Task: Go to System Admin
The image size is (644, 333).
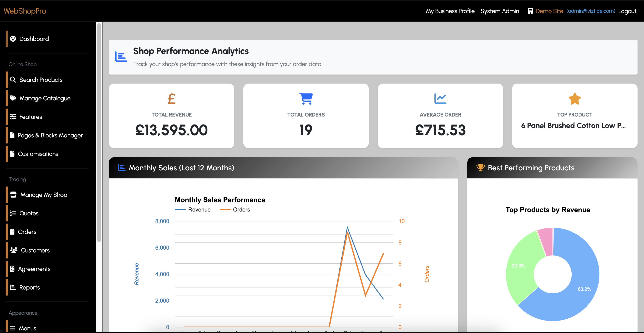Action: tap(499, 11)
